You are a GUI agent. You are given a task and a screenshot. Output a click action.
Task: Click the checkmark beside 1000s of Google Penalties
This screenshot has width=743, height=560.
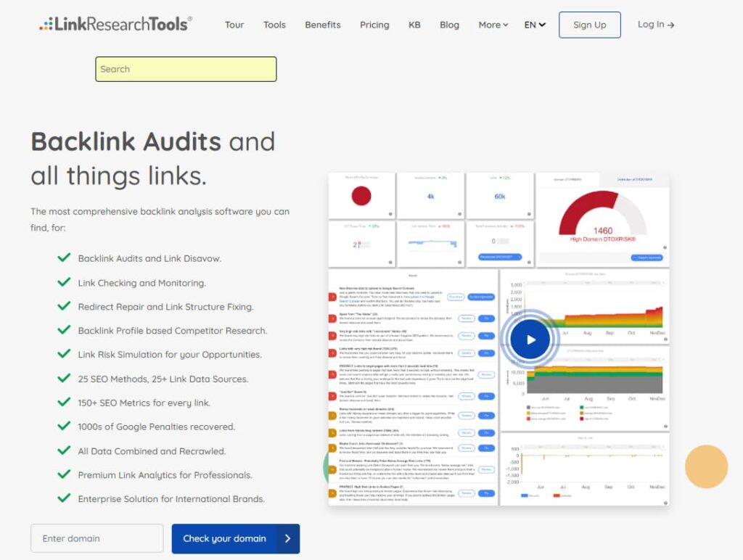[64, 426]
